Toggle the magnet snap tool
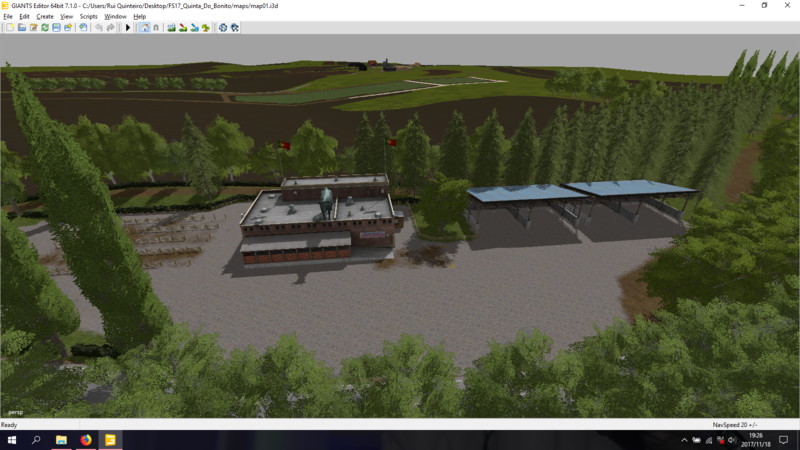Screen dimensions: 800x450 [157, 28]
